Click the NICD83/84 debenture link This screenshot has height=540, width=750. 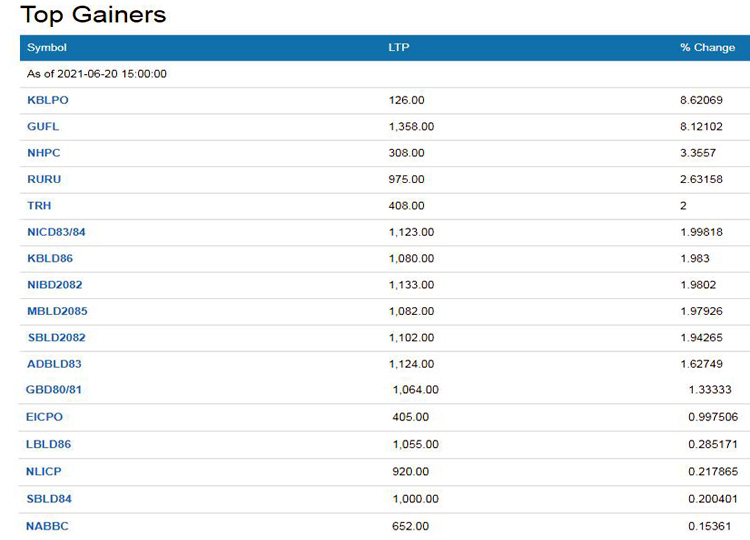56,232
